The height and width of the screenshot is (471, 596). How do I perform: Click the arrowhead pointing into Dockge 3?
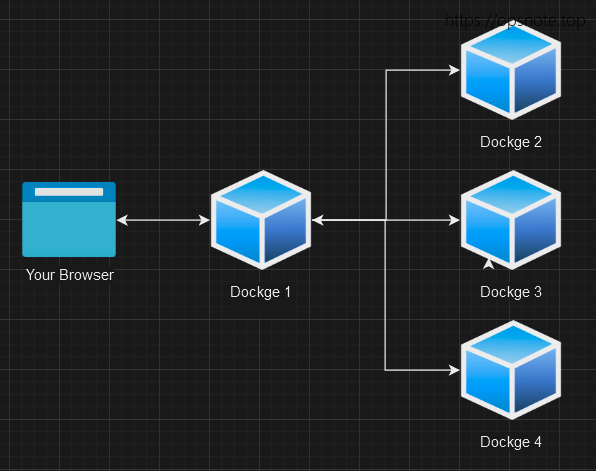(x=454, y=220)
